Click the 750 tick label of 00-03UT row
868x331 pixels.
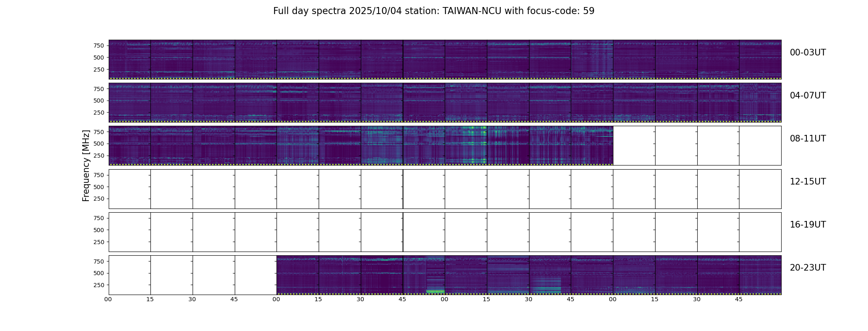point(99,46)
